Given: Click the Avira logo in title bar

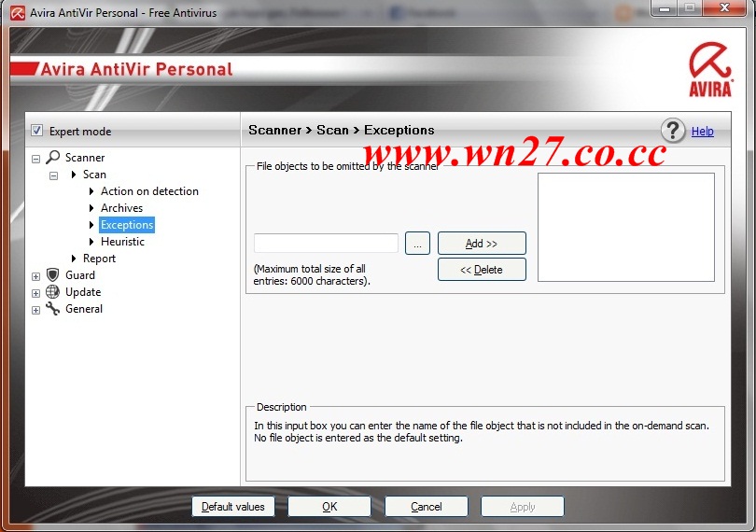Looking at the screenshot, I should pyautogui.click(x=18, y=12).
